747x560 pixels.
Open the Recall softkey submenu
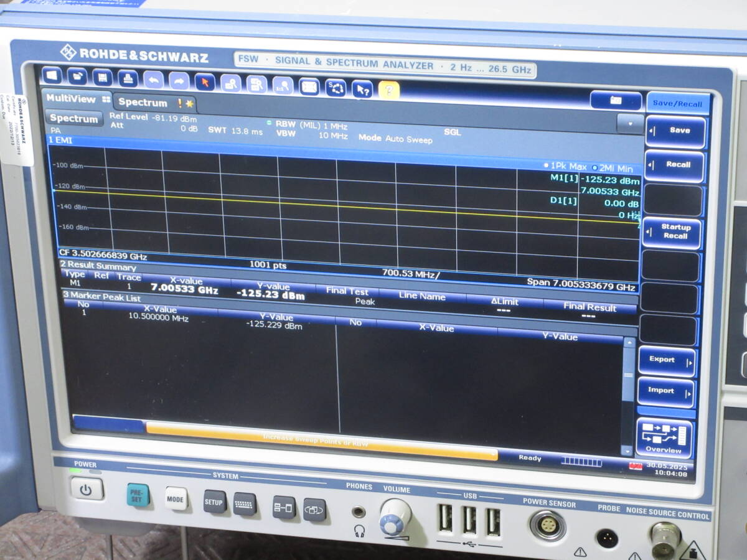[x=675, y=166]
